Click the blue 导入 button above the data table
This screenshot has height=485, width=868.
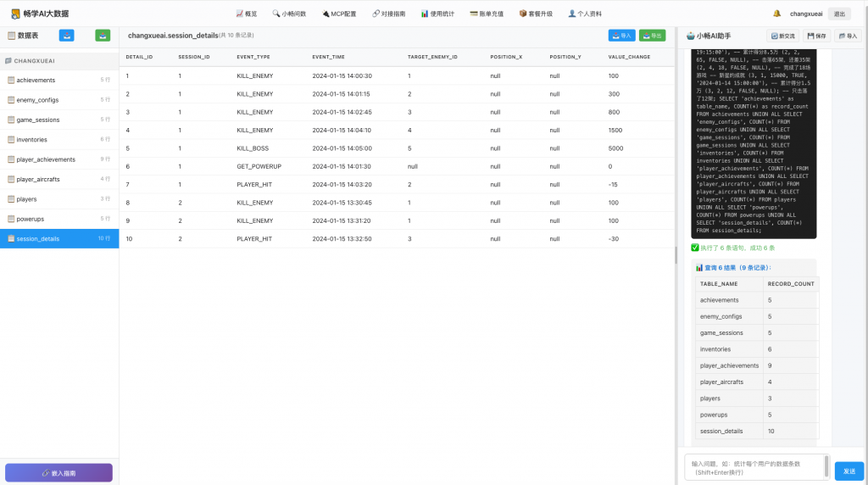(x=621, y=36)
